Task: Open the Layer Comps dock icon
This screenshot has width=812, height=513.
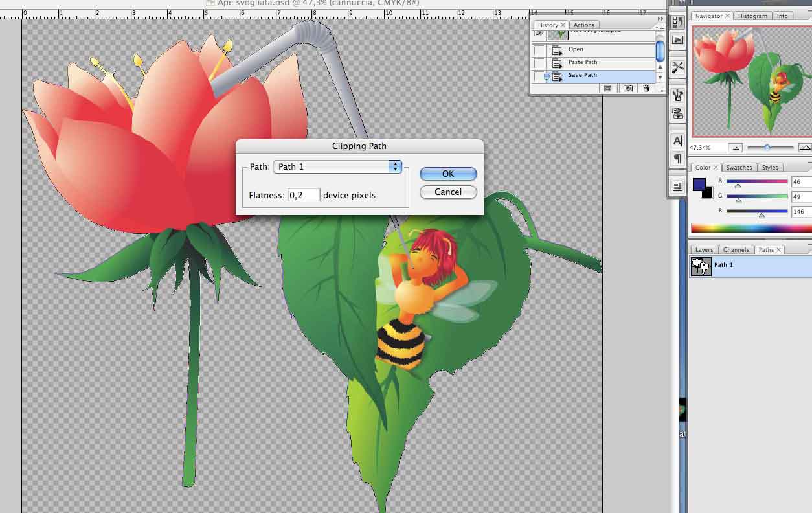Action: click(677, 186)
